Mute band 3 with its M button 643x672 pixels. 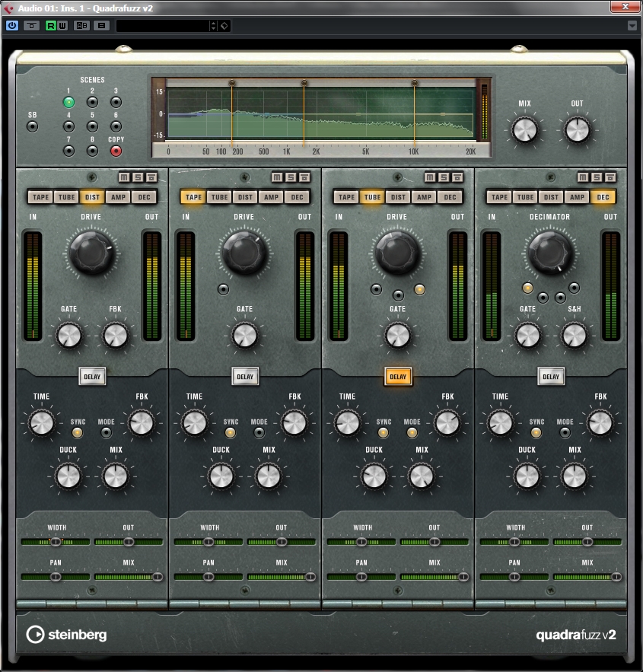coord(430,177)
